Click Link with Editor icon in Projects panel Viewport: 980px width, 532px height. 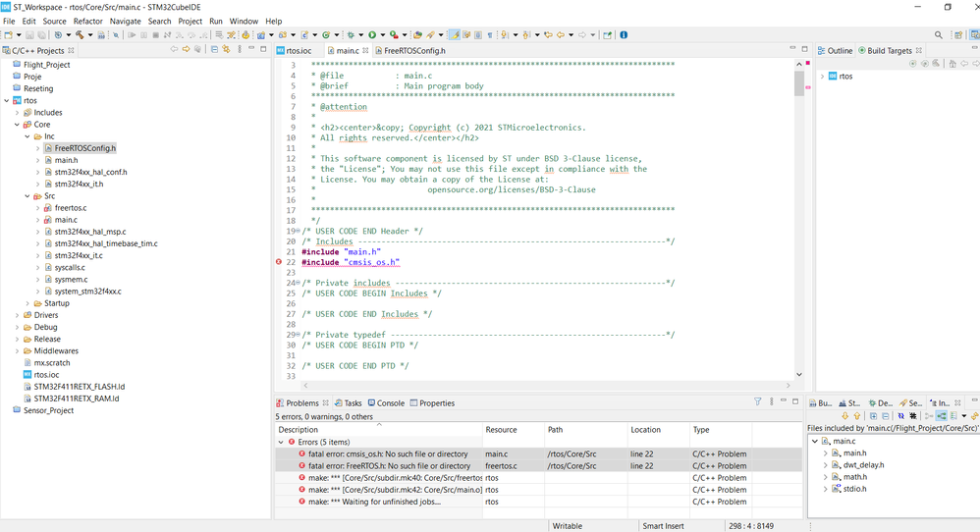(x=226, y=49)
